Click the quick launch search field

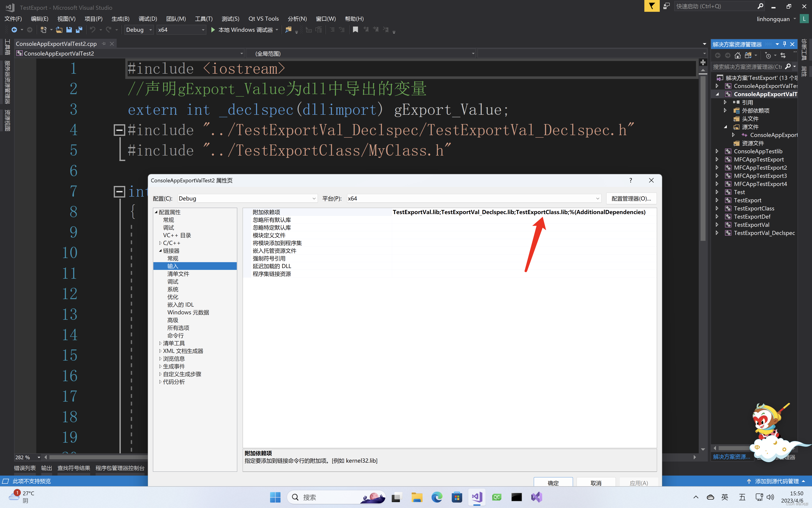(716, 6)
